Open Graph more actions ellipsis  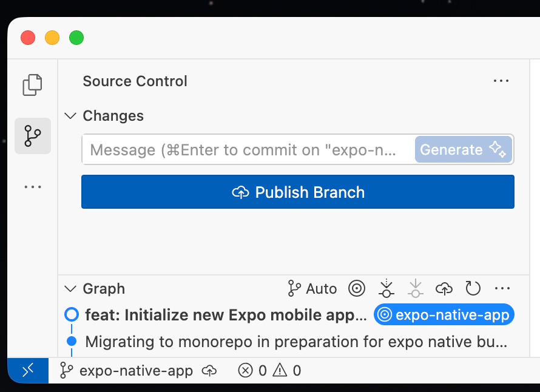point(502,289)
